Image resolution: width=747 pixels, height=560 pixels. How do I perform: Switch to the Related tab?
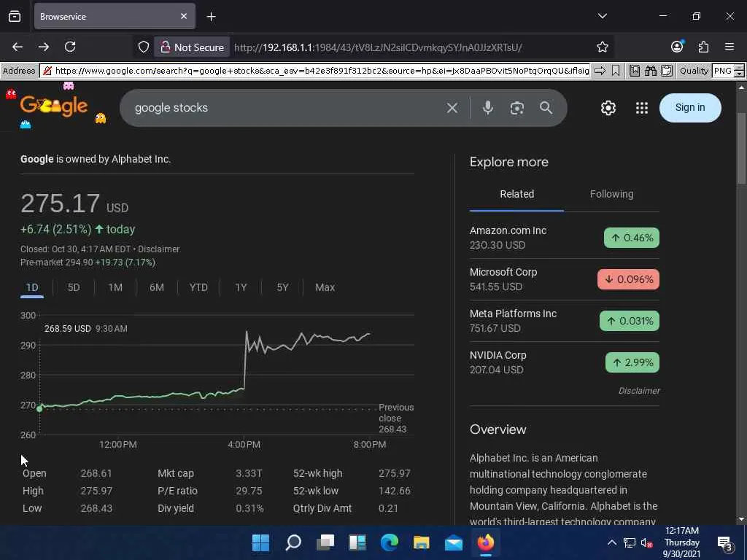pos(517,194)
